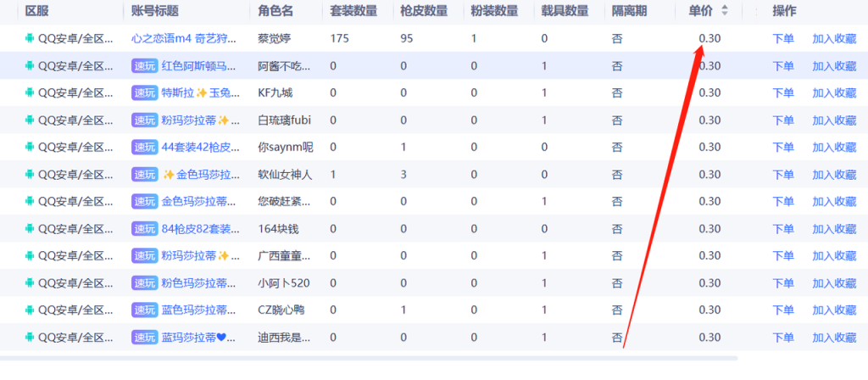Click the Android icon in the CZ脆心鸭 row
Image resolution: width=868 pixels, height=380 pixels.
coord(31,310)
